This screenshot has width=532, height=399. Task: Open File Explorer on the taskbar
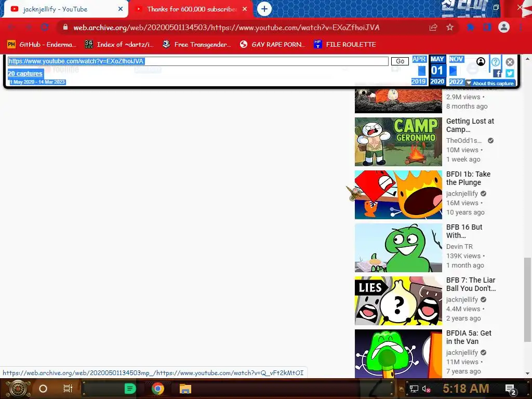(x=185, y=389)
